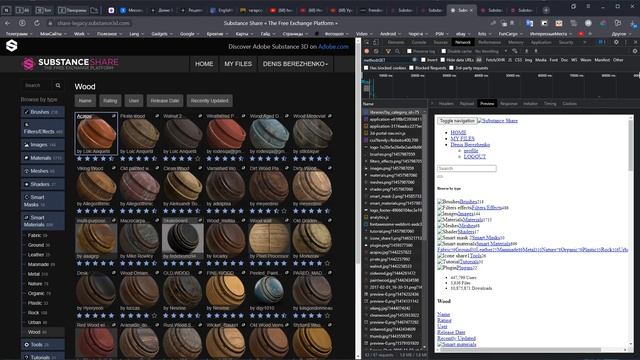The width and height of the screenshot is (640, 360).
Task: Show more DevTools tabs chevron
Action: [x=584, y=42]
